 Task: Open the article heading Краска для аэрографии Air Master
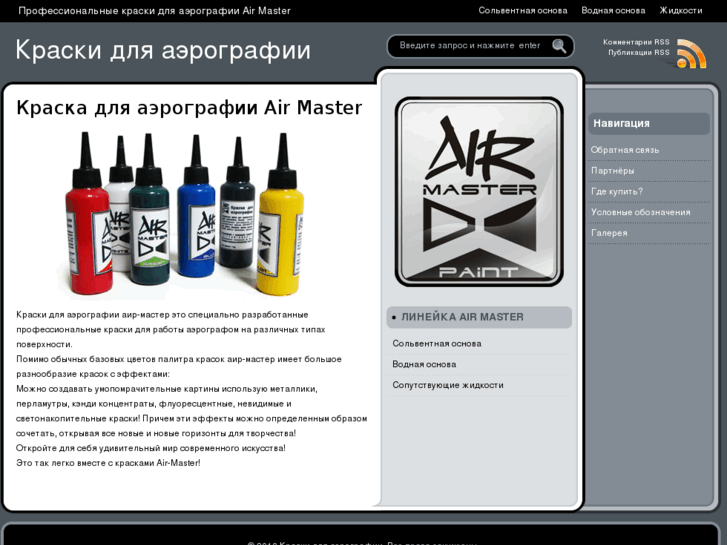point(189,108)
